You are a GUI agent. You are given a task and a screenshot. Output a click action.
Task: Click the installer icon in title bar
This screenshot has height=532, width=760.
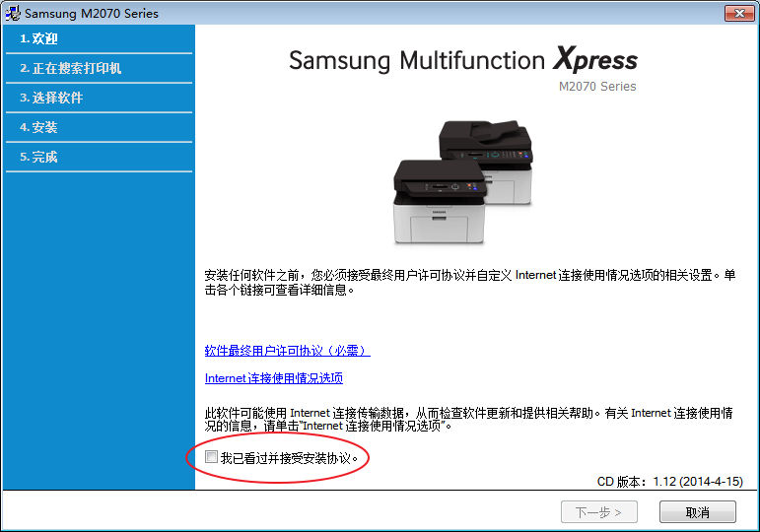pyautogui.click(x=13, y=13)
